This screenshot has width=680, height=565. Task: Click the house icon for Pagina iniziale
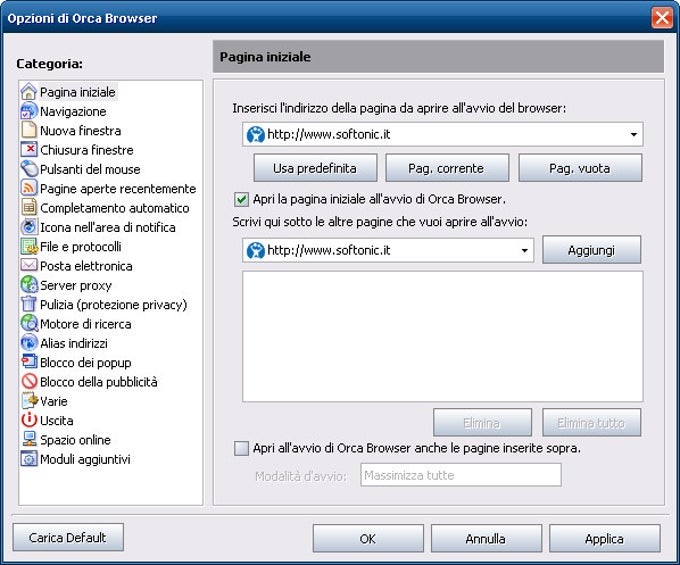pos(29,92)
